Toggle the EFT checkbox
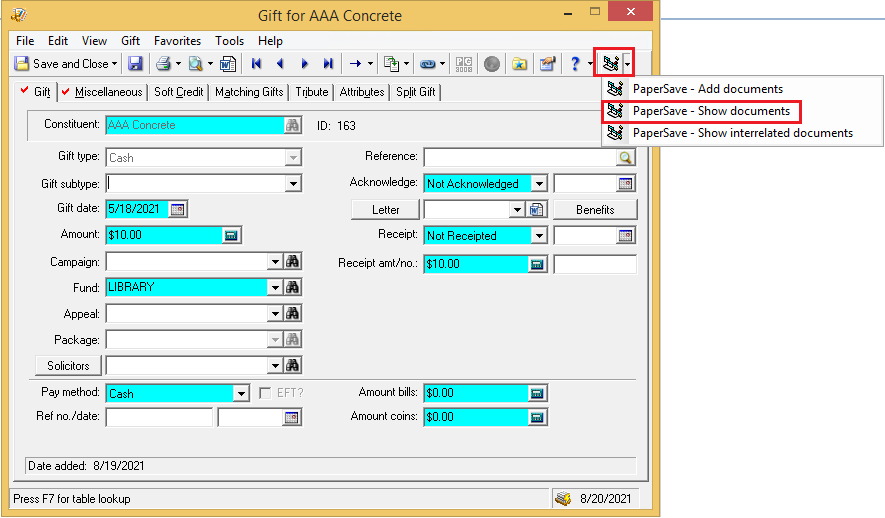The height and width of the screenshot is (518, 885). click(266, 393)
